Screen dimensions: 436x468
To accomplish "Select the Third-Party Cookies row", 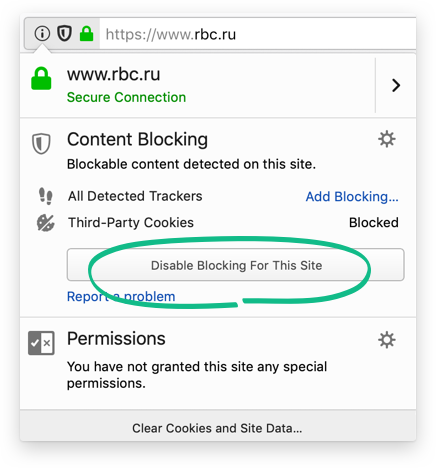I will click(217, 223).
